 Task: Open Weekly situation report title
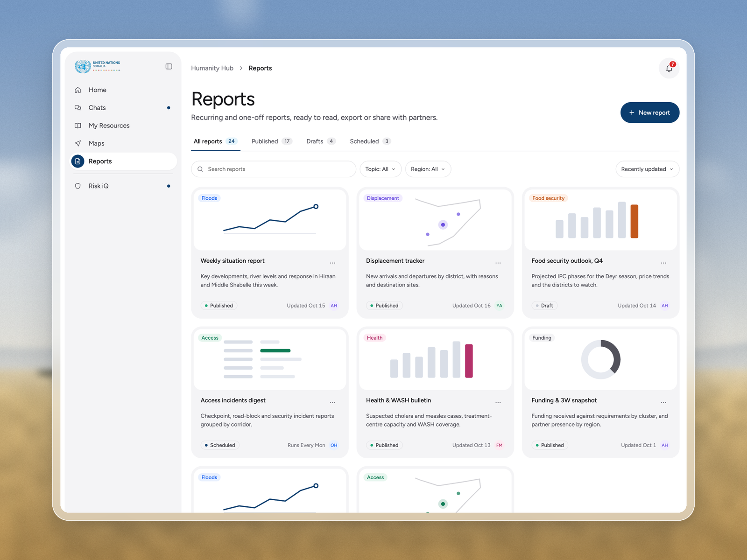click(x=233, y=261)
